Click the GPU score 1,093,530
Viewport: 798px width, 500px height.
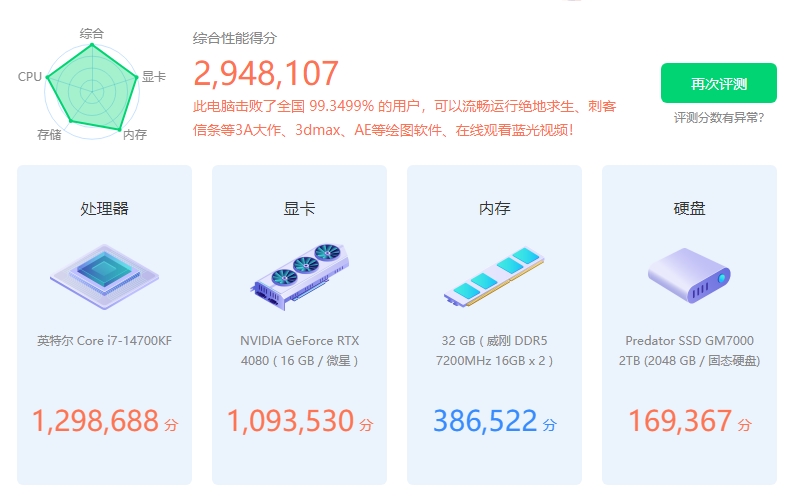(x=290, y=421)
